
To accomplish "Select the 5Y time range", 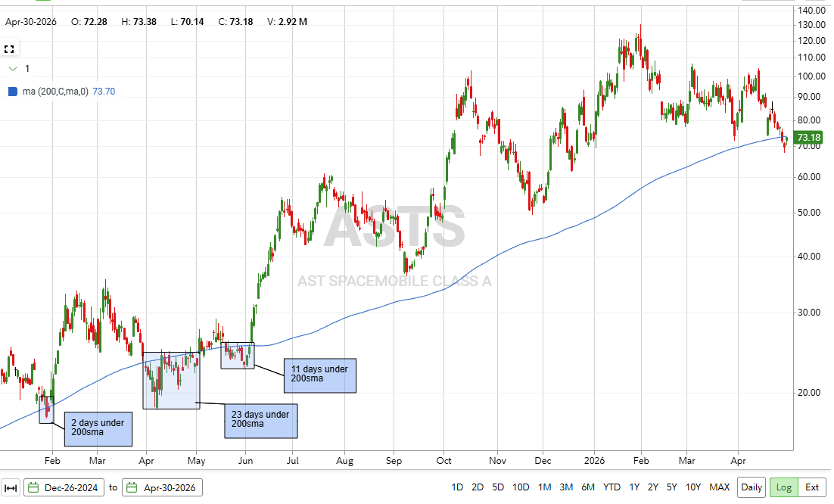I will (671, 487).
